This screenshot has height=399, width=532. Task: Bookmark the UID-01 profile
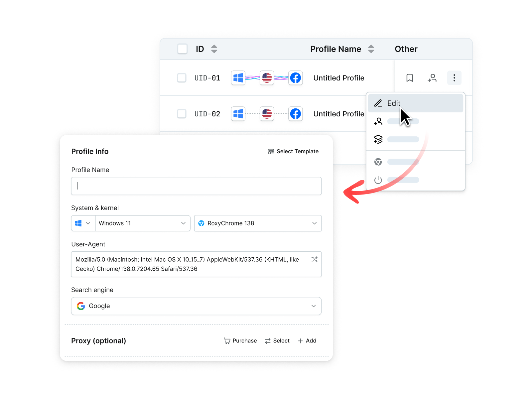409,78
